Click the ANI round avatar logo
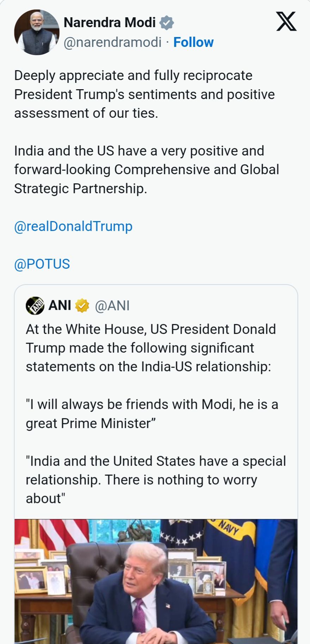310x644 pixels. [35, 305]
